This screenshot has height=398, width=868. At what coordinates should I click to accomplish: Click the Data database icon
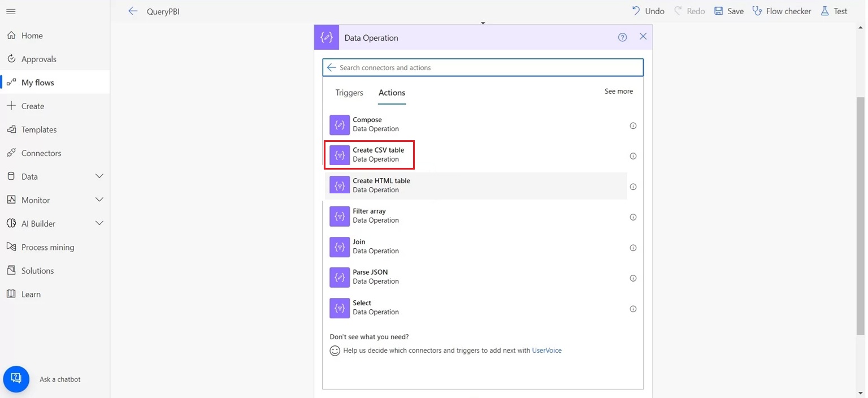pos(11,176)
